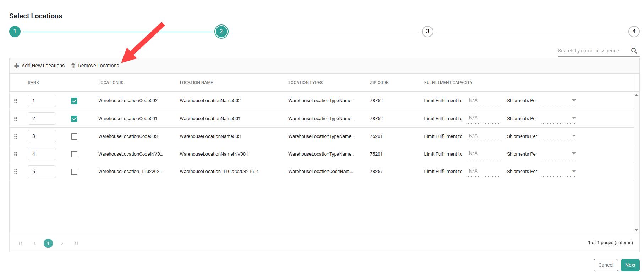Focus the search by name, id, zipcode field
This screenshot has height=275, width=644.
coord(593,51)
